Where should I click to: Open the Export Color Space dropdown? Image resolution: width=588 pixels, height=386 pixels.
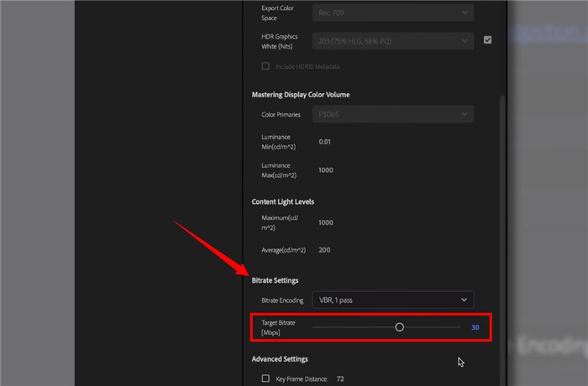392,12
